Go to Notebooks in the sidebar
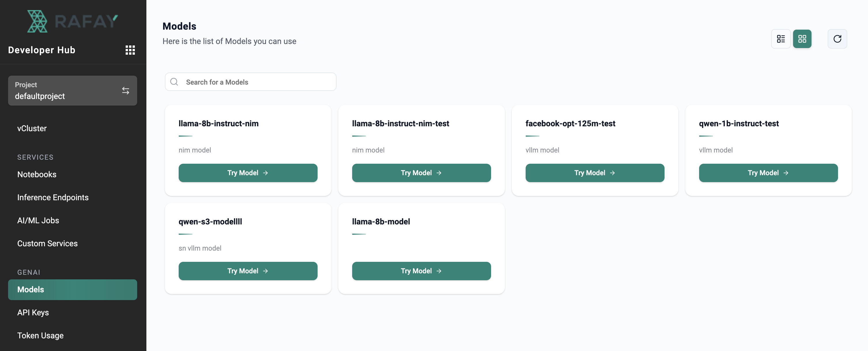Image resolution: width=868 pixels, height=351 pixels. point(37,174)
